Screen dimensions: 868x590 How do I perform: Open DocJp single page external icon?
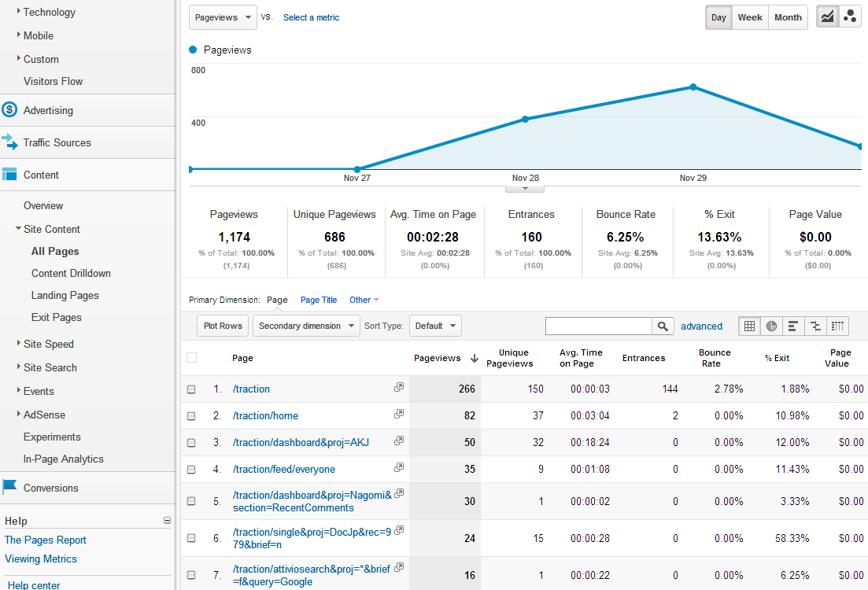398,529
